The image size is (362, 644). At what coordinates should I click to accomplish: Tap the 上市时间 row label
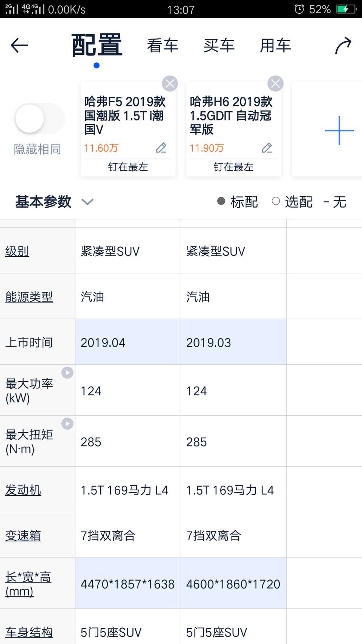click(x=29, y=342)
